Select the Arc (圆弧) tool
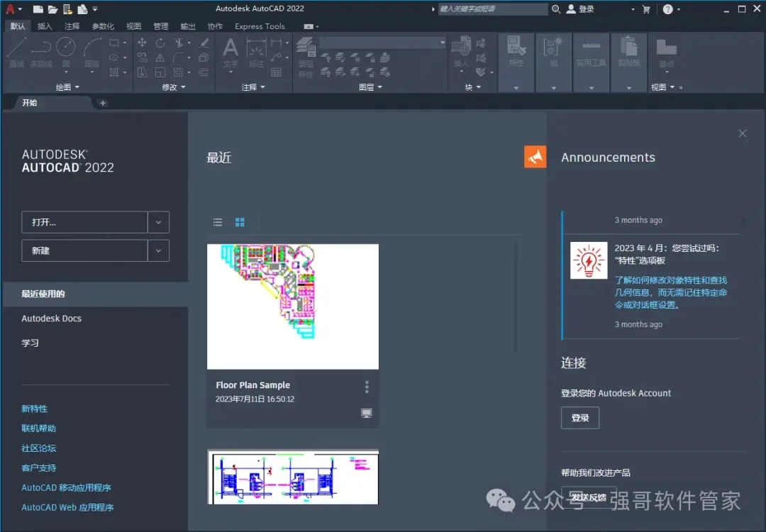766x532 pixels. (91, 54)
